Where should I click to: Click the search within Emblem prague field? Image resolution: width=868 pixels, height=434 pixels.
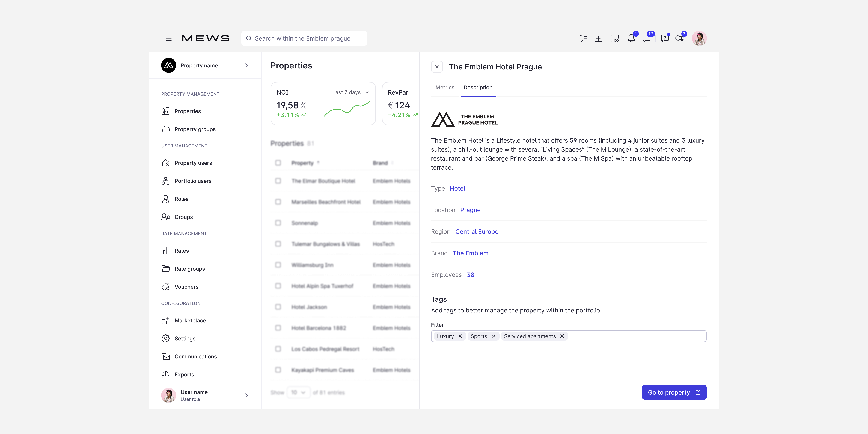[304, 38]
